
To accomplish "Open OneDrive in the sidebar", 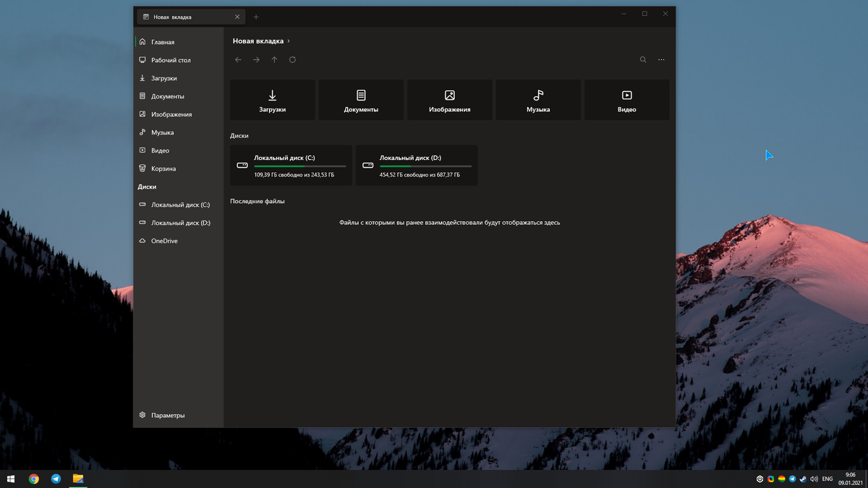I will click(x=179, y=241).
